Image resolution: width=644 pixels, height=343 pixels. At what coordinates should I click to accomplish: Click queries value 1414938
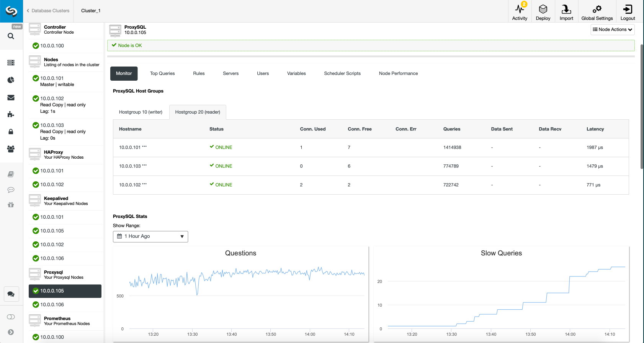click(452, 147)
